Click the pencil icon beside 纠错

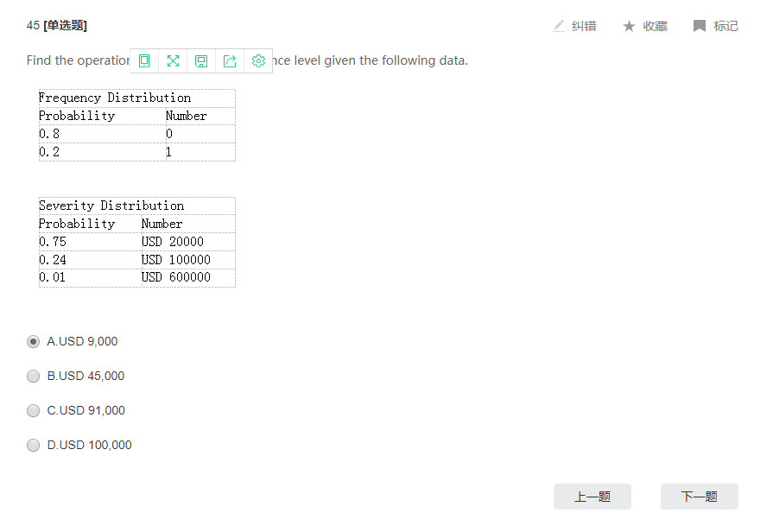(559, 26)
